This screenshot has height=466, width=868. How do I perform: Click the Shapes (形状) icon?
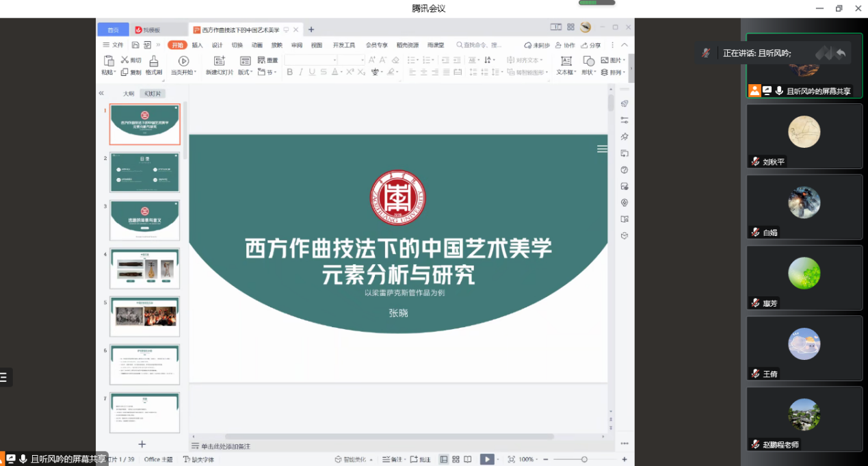588,61
